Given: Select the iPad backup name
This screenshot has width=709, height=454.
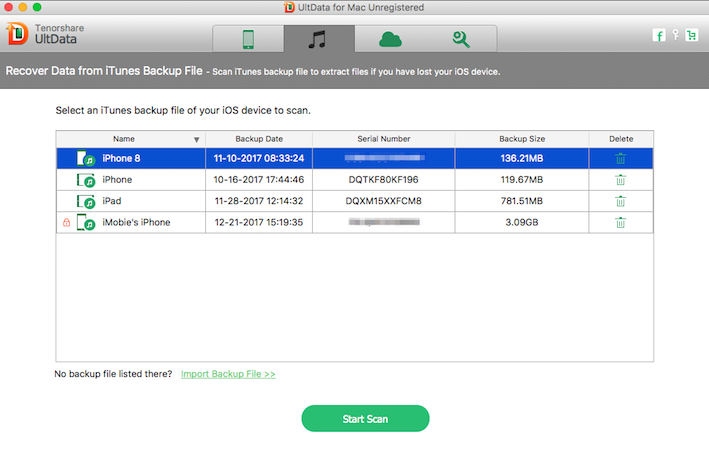Looking at the screenshot, I should [x=112, y=201].
